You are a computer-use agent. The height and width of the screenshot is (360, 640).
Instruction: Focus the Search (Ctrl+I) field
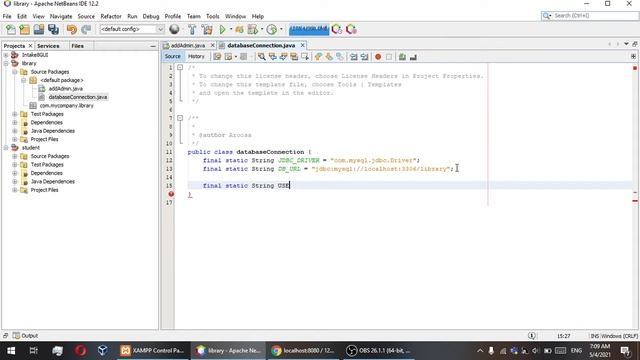tap(589, 16)
